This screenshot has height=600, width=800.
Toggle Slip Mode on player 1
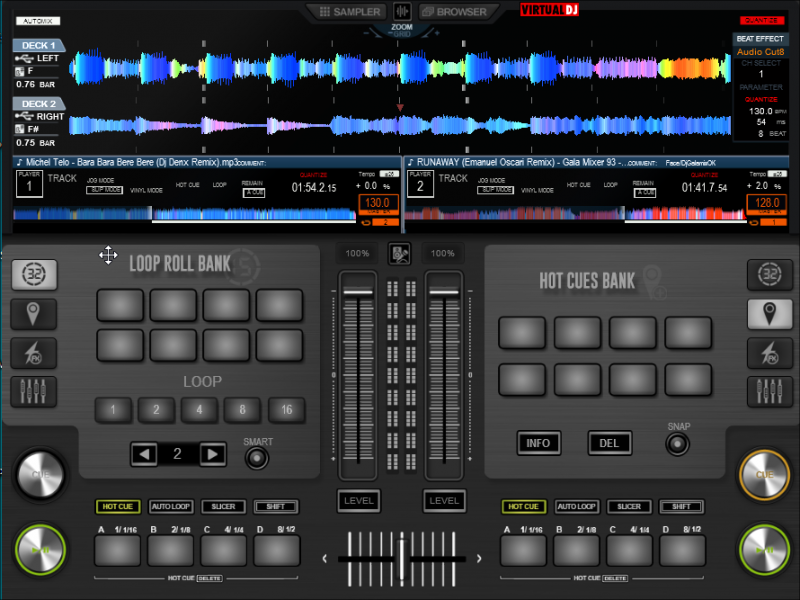click(x=105, y=190)
